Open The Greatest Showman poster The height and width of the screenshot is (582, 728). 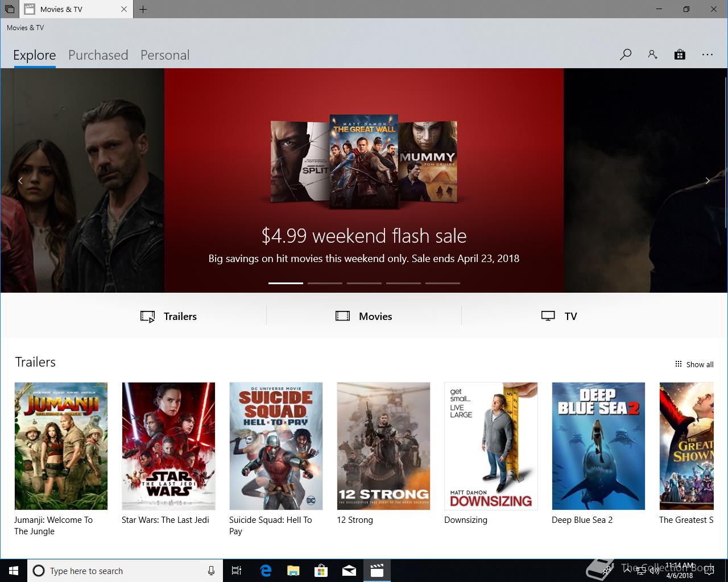[x=686, y=446]
